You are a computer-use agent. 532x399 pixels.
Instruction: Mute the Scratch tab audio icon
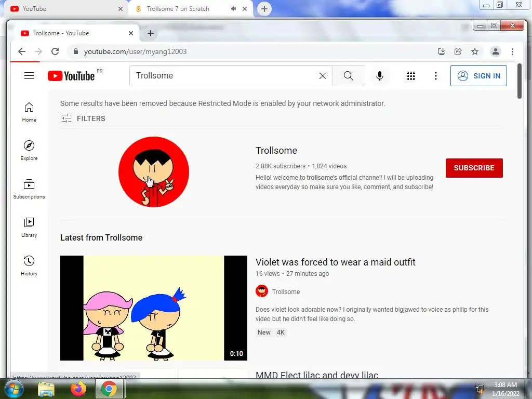click(233, 9)
